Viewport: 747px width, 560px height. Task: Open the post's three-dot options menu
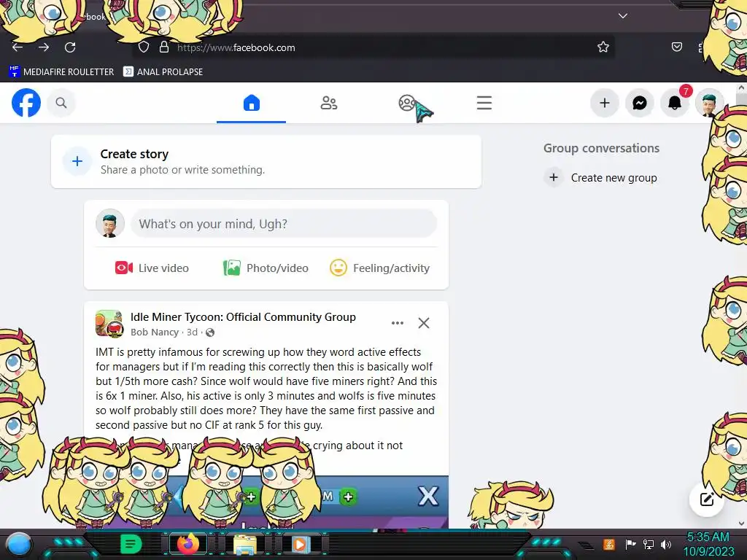398,323
